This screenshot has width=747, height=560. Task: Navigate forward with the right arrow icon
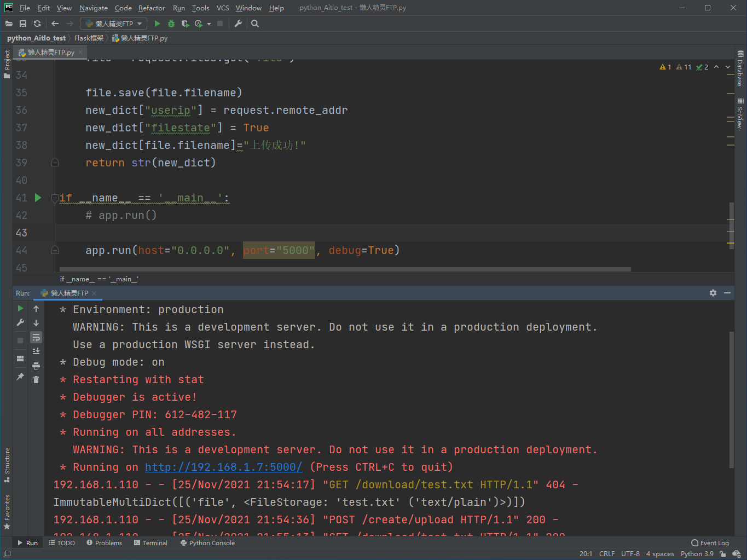point(70,24)
